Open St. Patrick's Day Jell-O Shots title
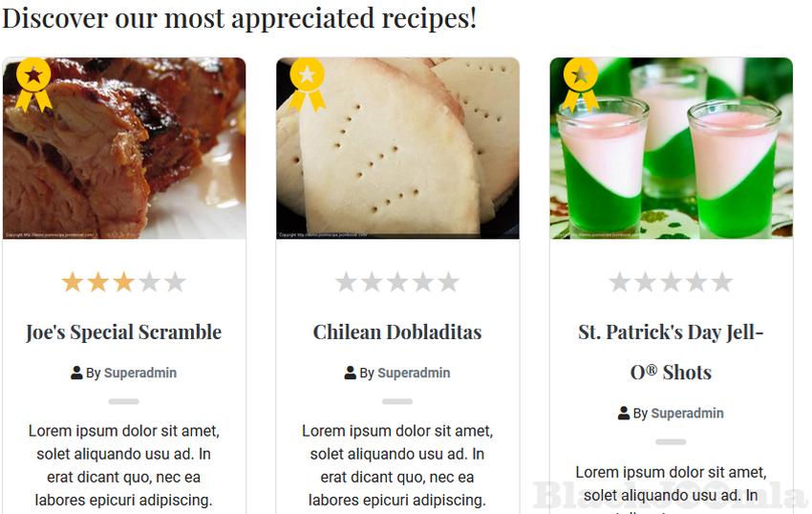Screen dimensions: 812x514 [x=671, y=353]
